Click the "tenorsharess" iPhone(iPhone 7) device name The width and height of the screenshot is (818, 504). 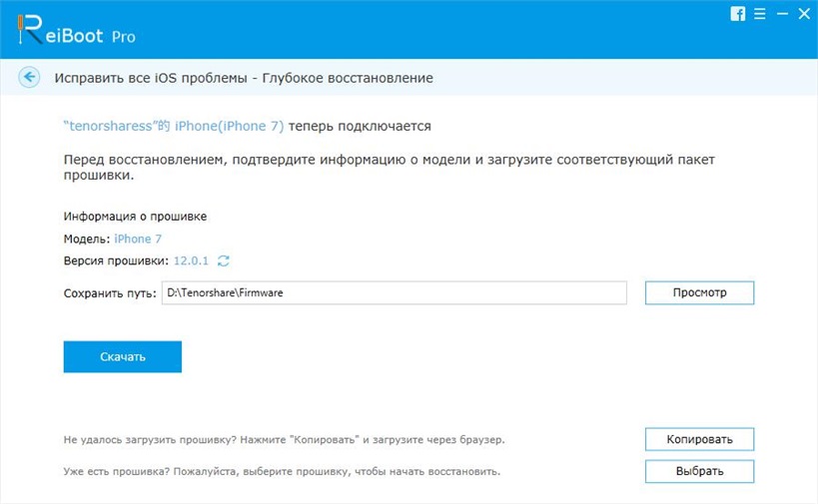(x=174, y=126)
